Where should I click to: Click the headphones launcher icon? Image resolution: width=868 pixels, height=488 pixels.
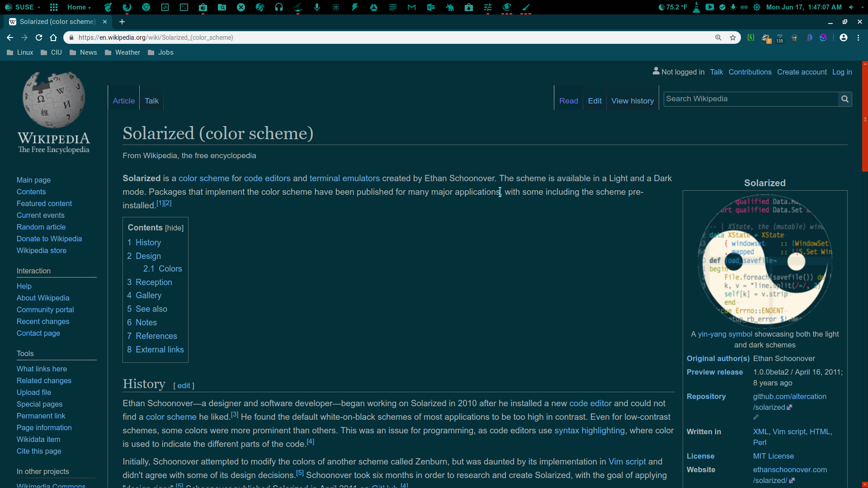pyautogui.click(x=279, y=7)
